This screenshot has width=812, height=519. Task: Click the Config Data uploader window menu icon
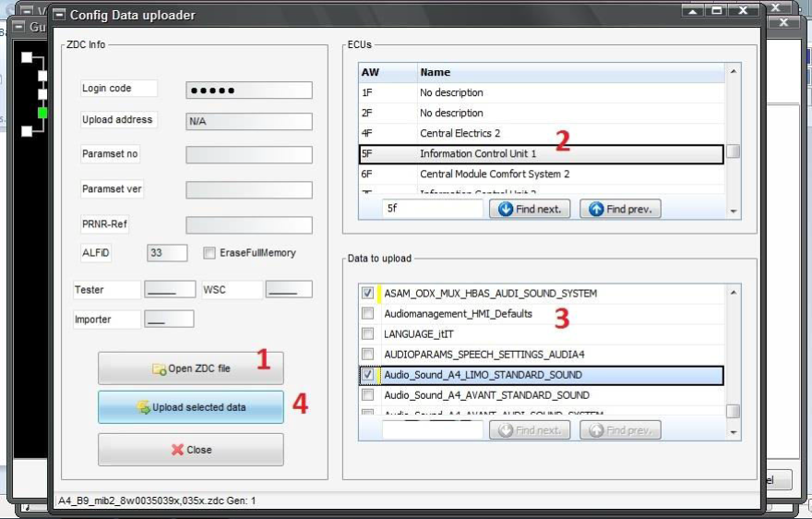[x=60, y=15]
